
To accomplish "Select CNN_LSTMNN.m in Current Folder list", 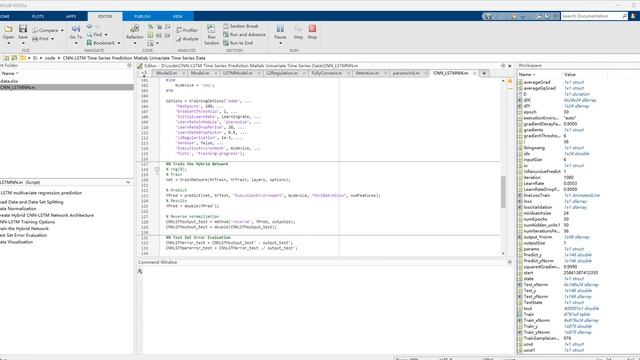I will [67, 87].
